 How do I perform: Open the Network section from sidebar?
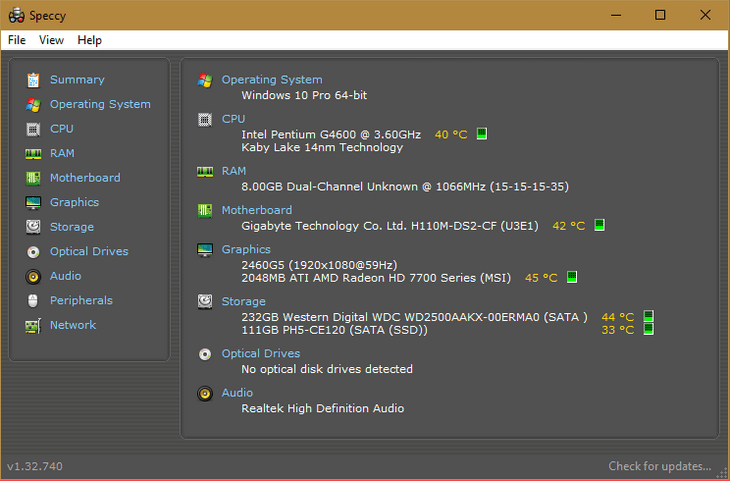tap(73, 325)
